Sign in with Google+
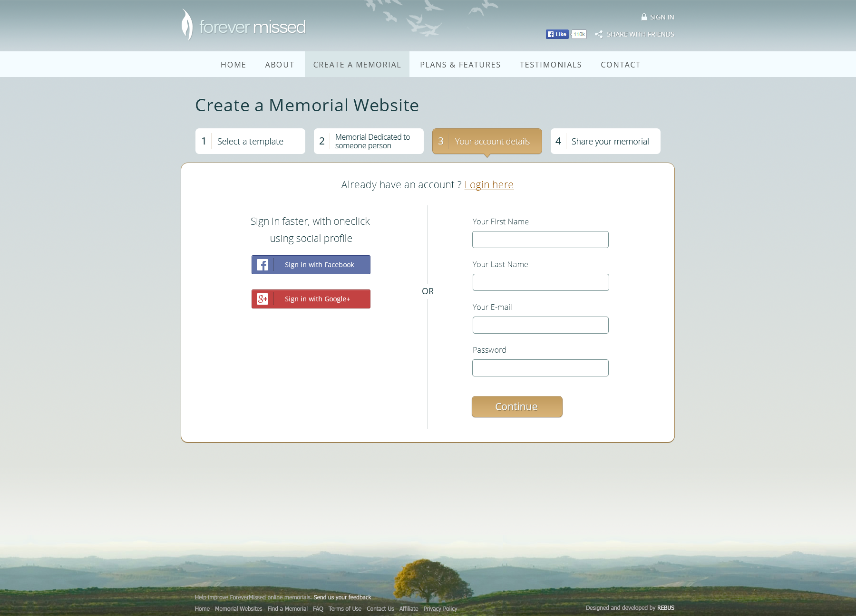Viewport: 856px width, 616px height. [x=311, y=299]
